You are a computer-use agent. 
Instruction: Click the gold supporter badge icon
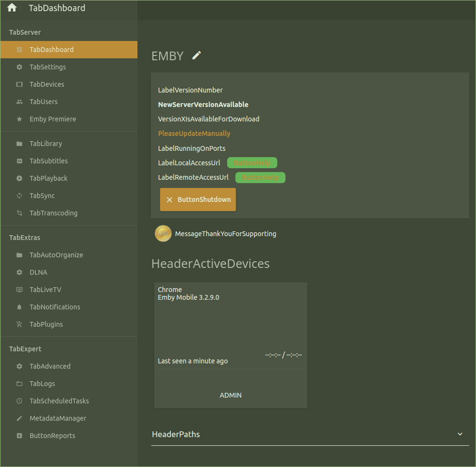click(163, 233)
